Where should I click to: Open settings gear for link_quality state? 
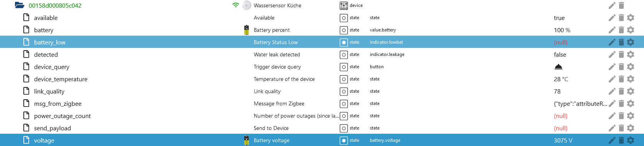pos(631,91)
